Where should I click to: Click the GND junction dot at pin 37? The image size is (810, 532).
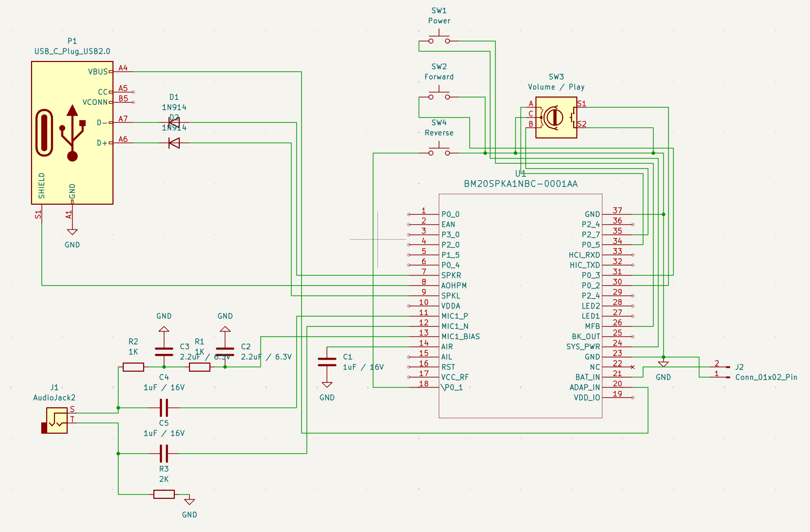663,214
